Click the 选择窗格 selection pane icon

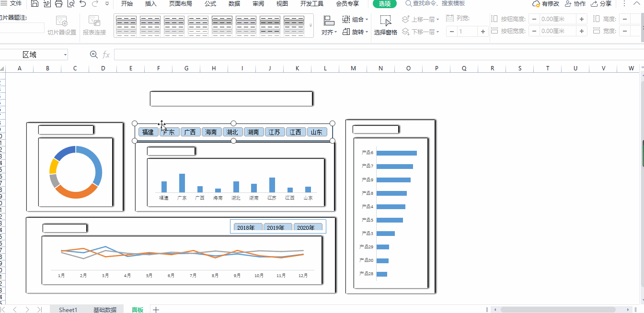386,21
